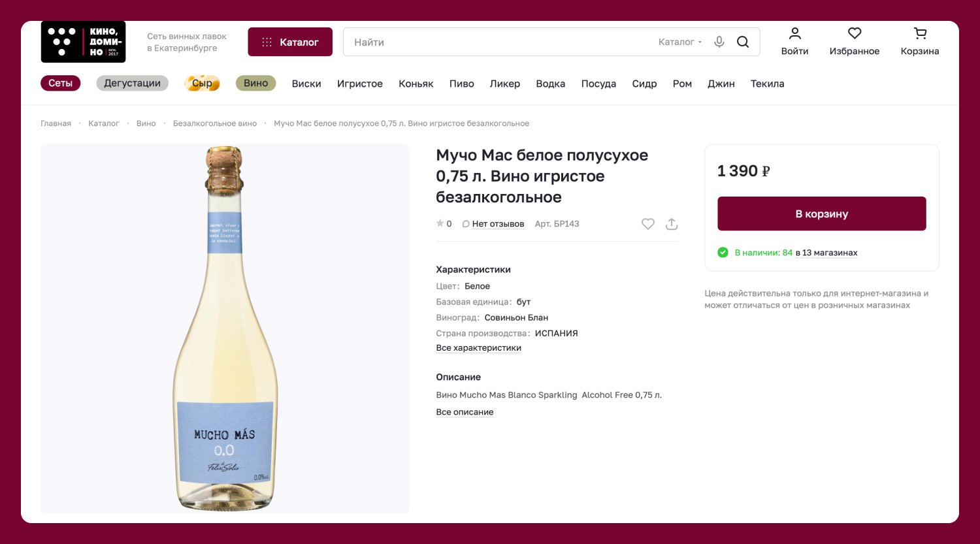Select the Сеты category pill
The image size is (980, 544).
60,84
